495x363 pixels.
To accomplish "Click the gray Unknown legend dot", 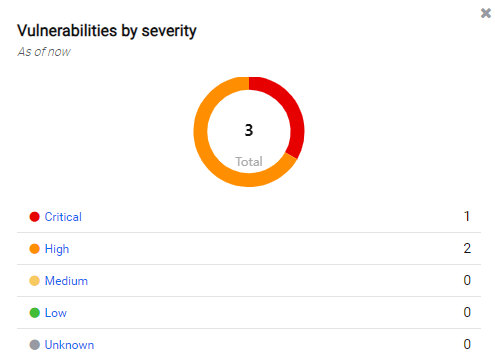I will coord(35,345).
